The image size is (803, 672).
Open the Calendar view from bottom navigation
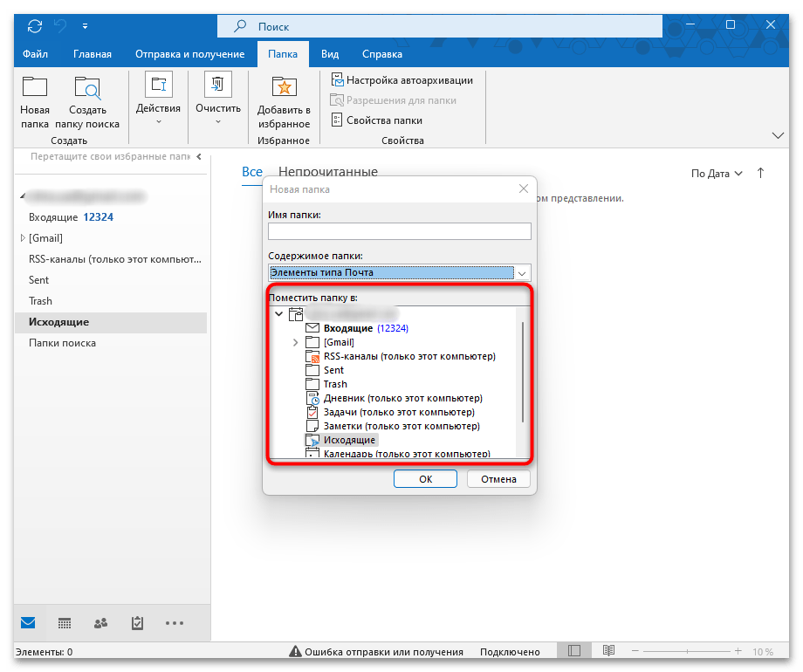pyautogui.click(x=64, y=622)
